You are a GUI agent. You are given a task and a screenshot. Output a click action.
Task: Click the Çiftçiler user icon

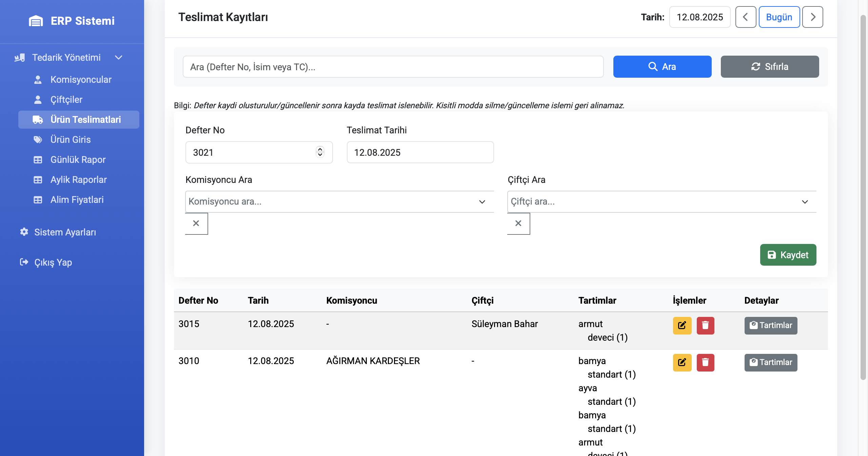click(38, 100)
